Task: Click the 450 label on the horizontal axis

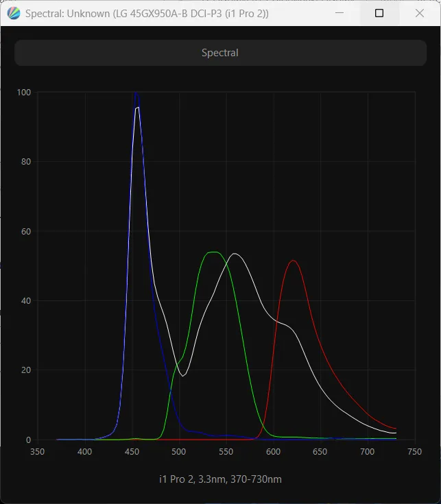Action: [x=132, y=452]
